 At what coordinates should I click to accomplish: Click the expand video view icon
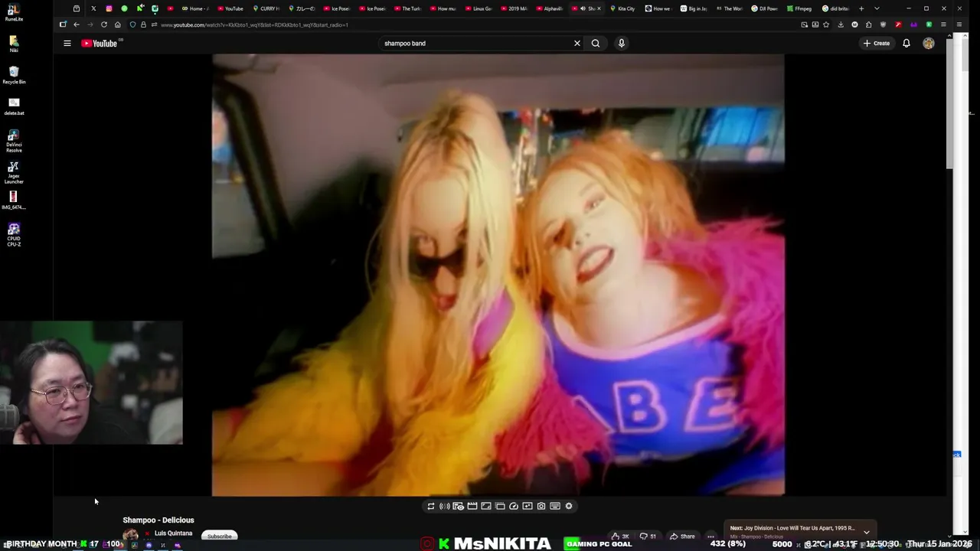[x=486, y=506]
